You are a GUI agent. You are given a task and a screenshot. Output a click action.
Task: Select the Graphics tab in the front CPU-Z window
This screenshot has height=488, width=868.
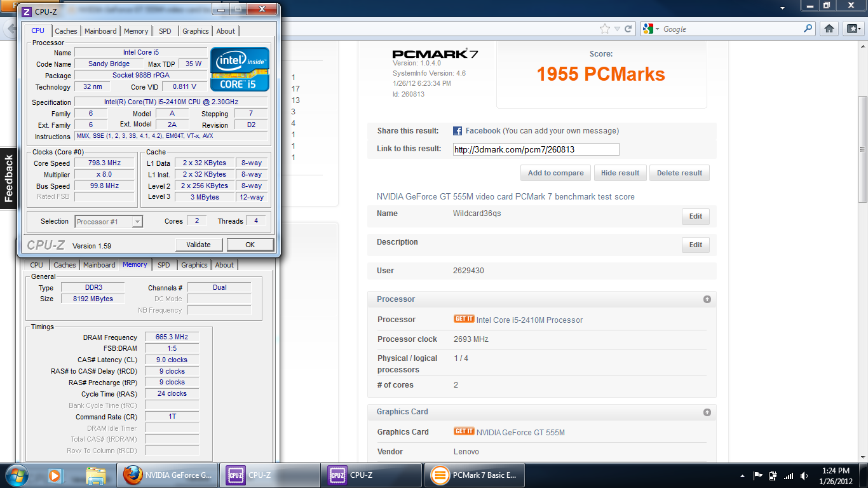tap(196, 31)
